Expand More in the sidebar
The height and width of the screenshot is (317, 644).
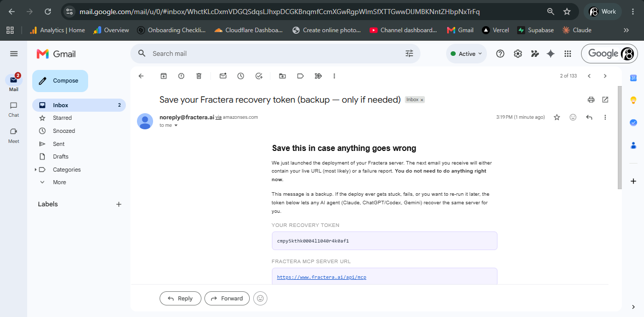(x=59, y=182)
